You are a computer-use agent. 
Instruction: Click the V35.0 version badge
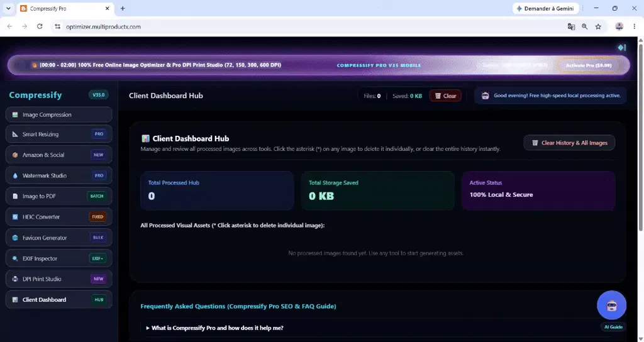tap(99, 95)
